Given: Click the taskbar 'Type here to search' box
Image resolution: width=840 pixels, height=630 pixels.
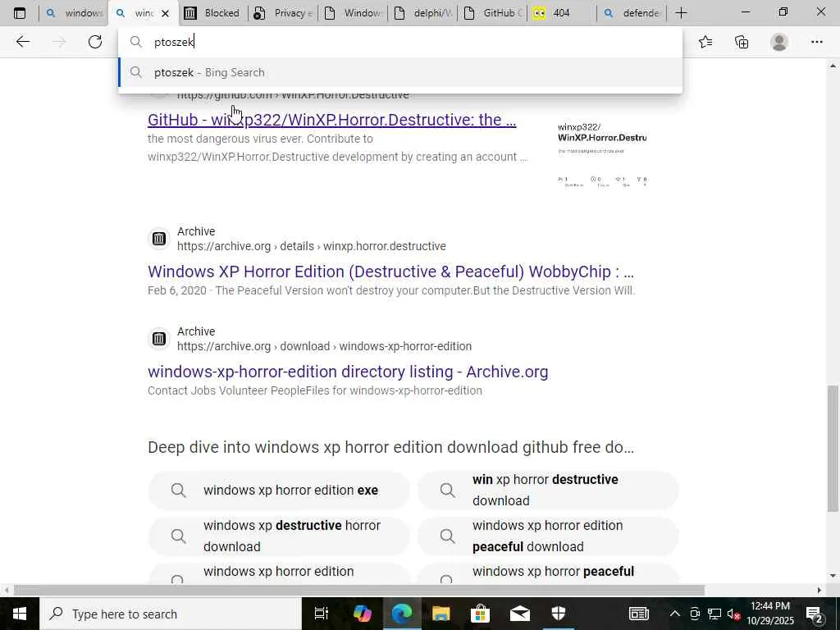Looking at the screenshot, I should (171, 614).
